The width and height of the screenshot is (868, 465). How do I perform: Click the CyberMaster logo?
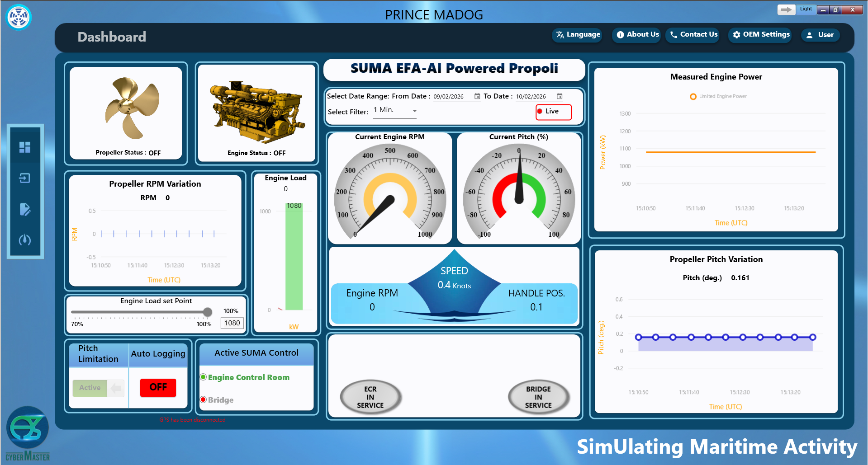28,434
